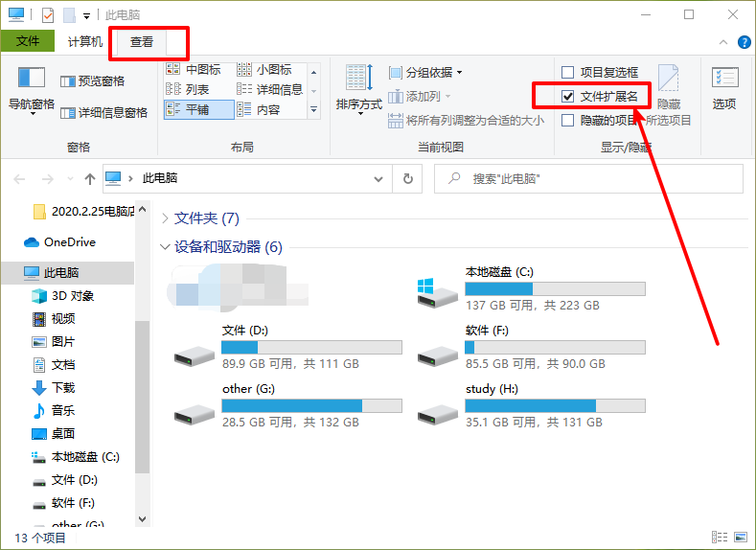Open the 2020.2.25 folder in sidebar
This screenshot has height=550, width=756.
click(84, 212)
